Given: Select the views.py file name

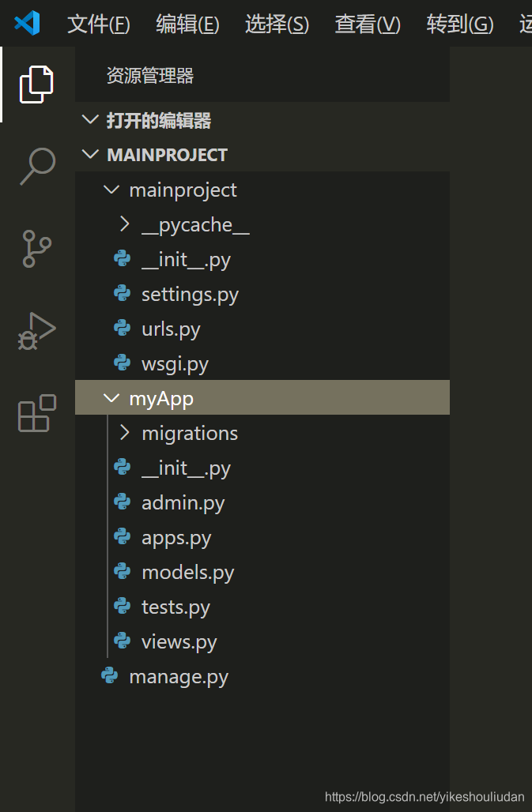Looking at the screenshot, I should click(179, 641).
